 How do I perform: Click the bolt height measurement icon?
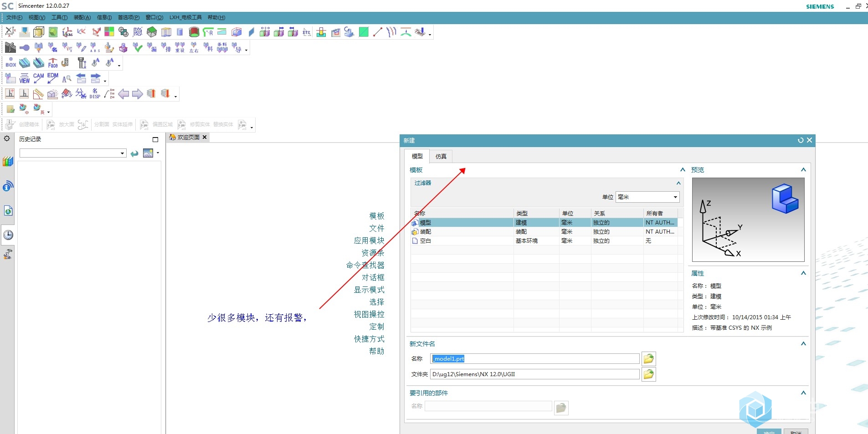point(82,63)
